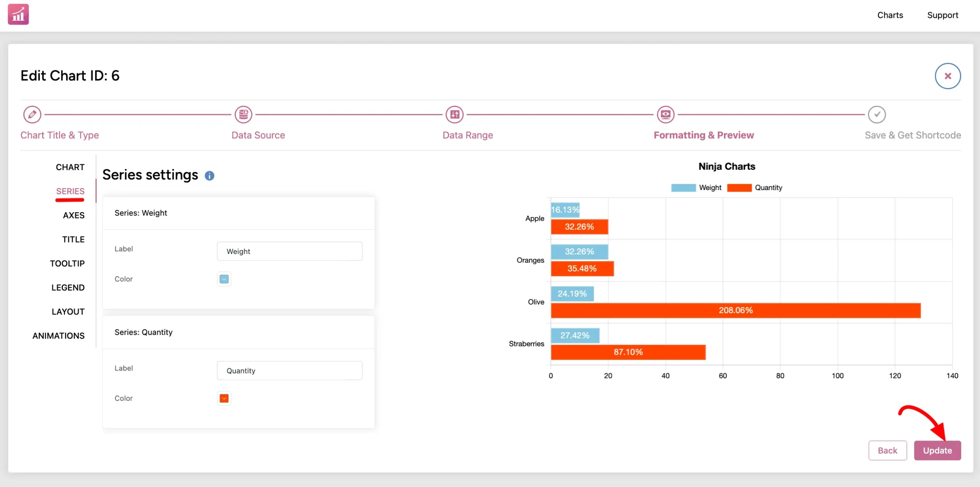Open the ANIMATIONS settings tab

click(58, 336)
